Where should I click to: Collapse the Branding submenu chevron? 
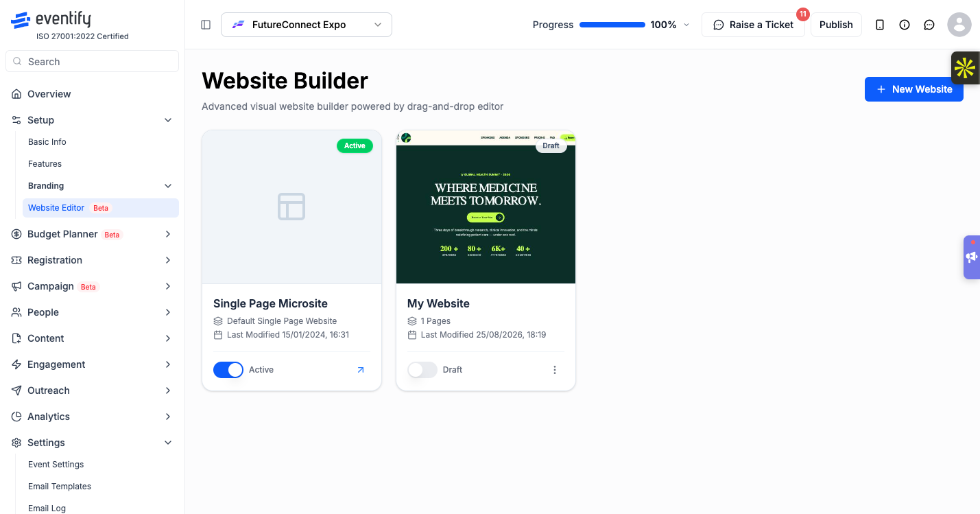click(x=168, y=186)
